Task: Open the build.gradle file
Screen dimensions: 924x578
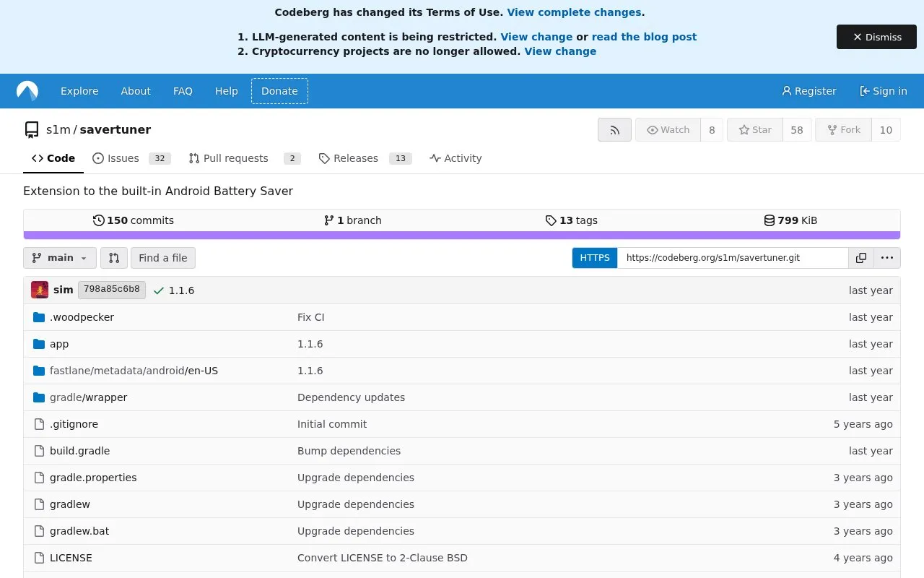Action: click(79, 451)
